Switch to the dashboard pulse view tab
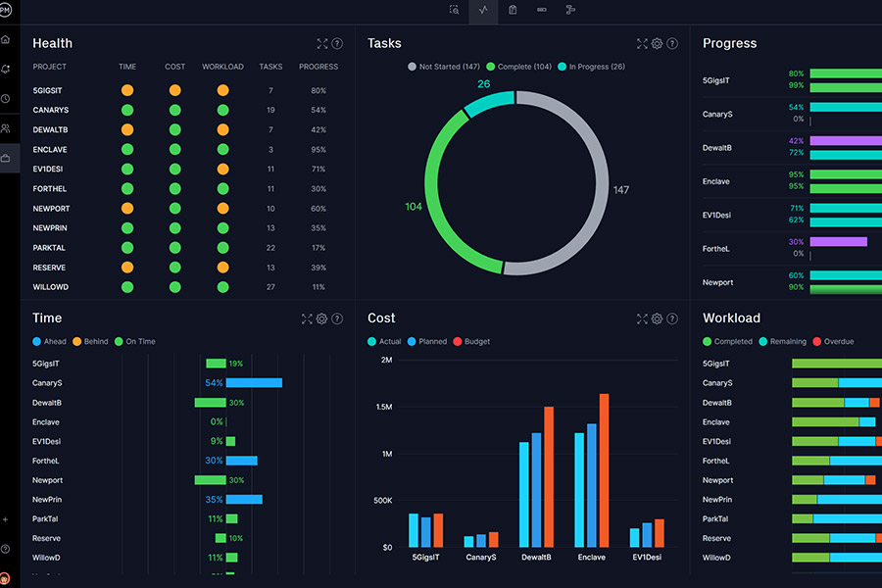Viewport: 882px width, 588px height. click(x=483, y=11)
